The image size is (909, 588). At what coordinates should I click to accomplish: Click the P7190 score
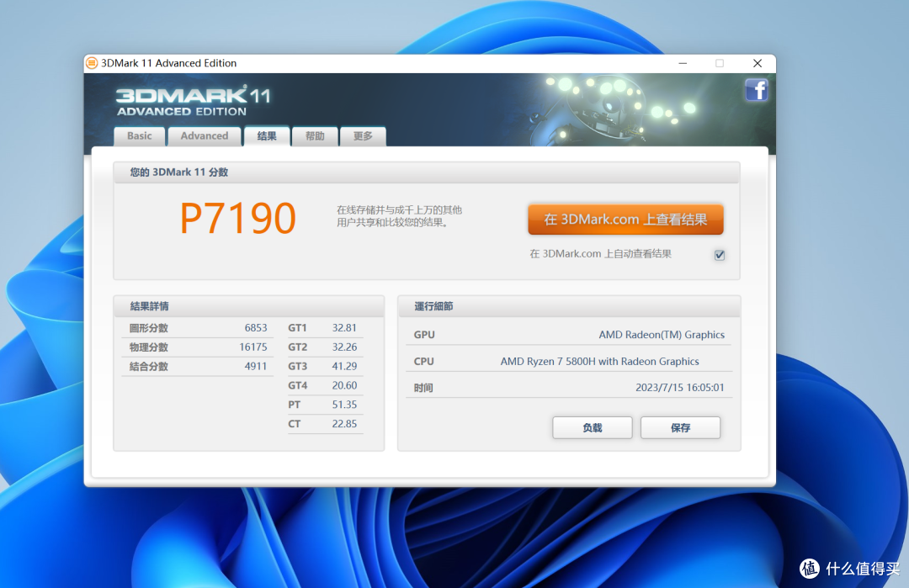coord(237,219)
